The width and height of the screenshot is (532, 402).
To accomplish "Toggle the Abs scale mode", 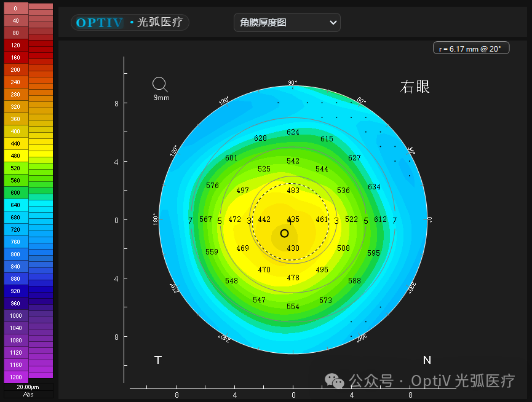I will tap(27, 394).
